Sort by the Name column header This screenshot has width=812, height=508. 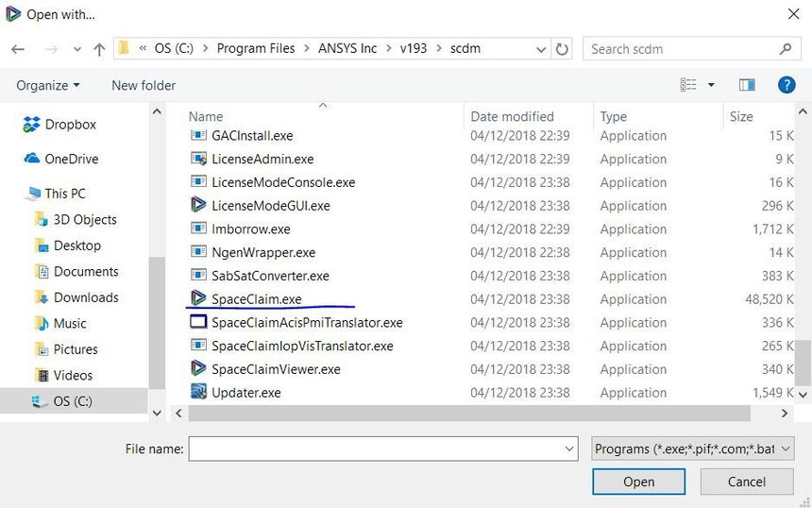206,116
